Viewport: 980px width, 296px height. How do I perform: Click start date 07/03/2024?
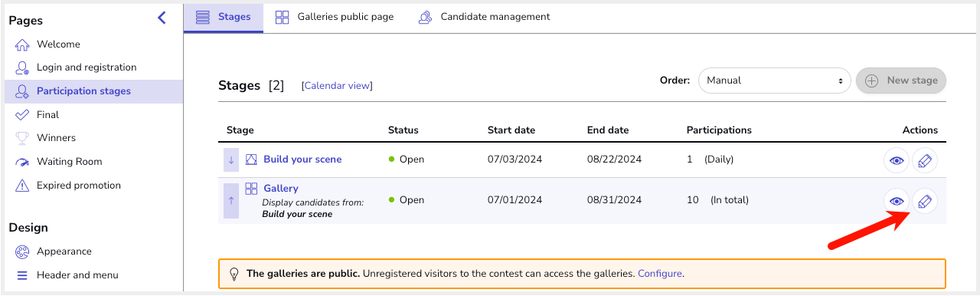515,160
